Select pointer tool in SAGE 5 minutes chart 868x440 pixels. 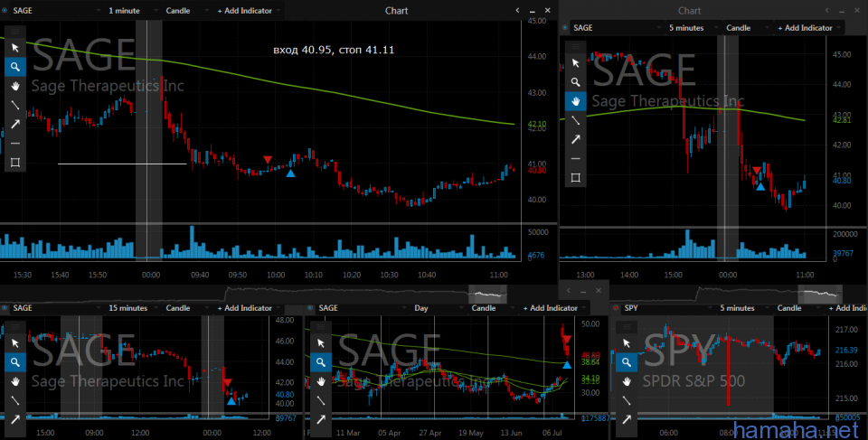576,63
